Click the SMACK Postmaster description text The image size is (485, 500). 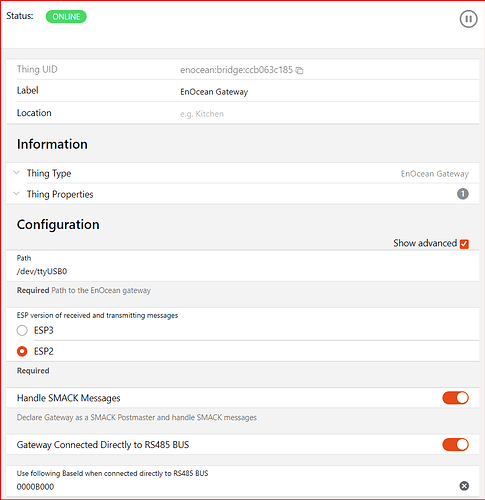[137, 417]
